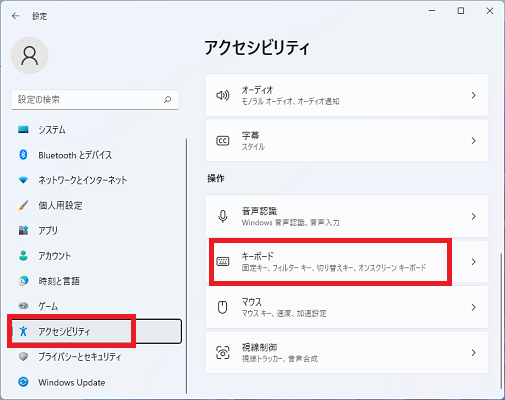This screenshot has height=400, width=505.
Task: Click the Bluetooth icon in sidebar
Action: pos(23,155)
